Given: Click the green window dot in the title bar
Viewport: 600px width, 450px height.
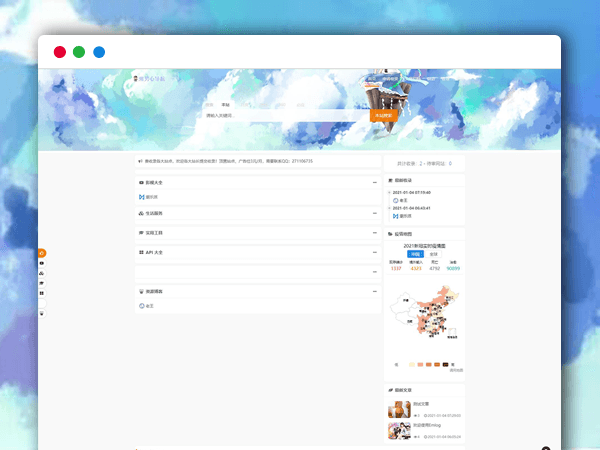Looking at the screenshot, I should pos(79,52).
